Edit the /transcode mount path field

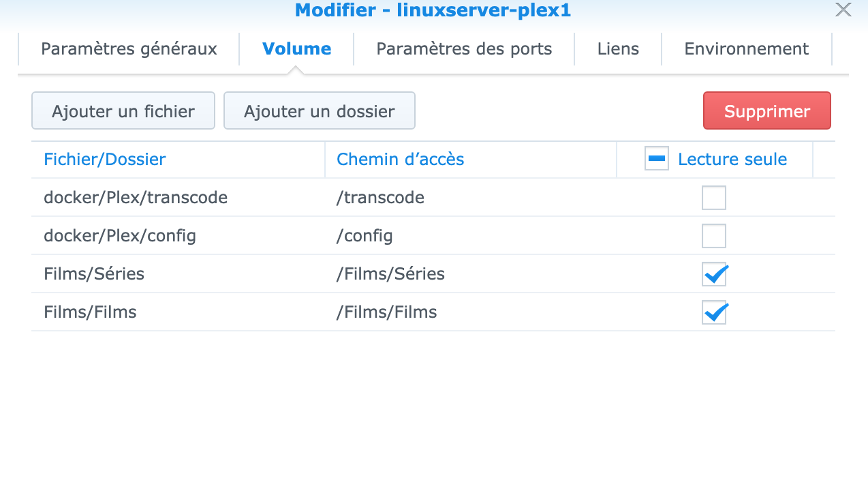tap(380, 198)
